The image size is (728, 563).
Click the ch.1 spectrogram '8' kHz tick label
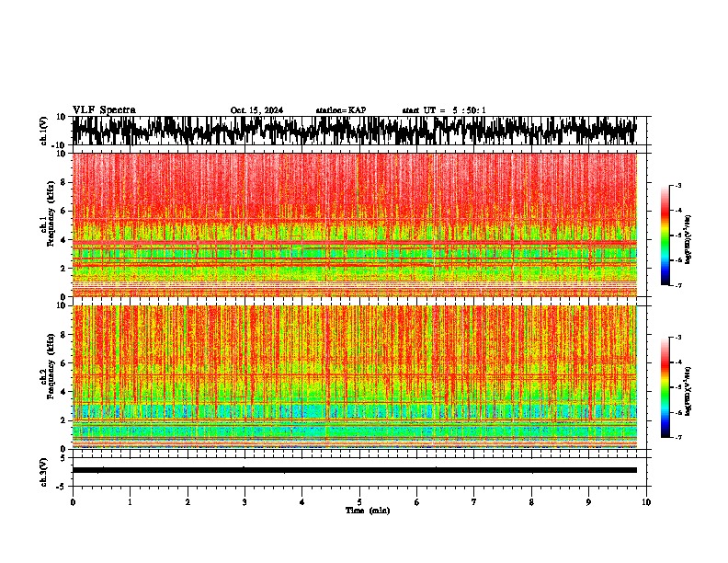[x=63, y=182]
